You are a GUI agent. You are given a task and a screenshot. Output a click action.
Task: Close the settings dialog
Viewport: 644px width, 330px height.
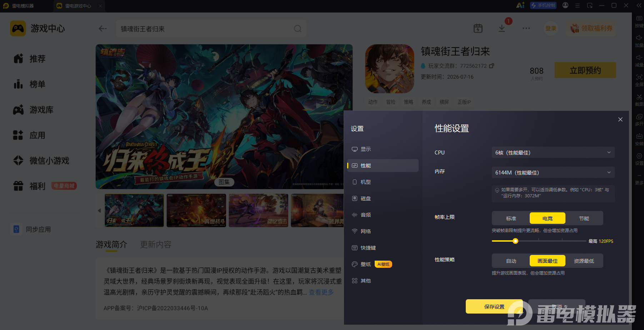click(x=620, y=119)
